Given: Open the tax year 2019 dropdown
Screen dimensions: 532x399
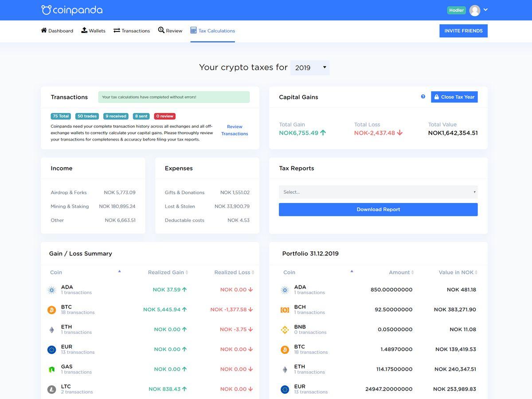Looking at the screenshot, I should pos(310,67).
